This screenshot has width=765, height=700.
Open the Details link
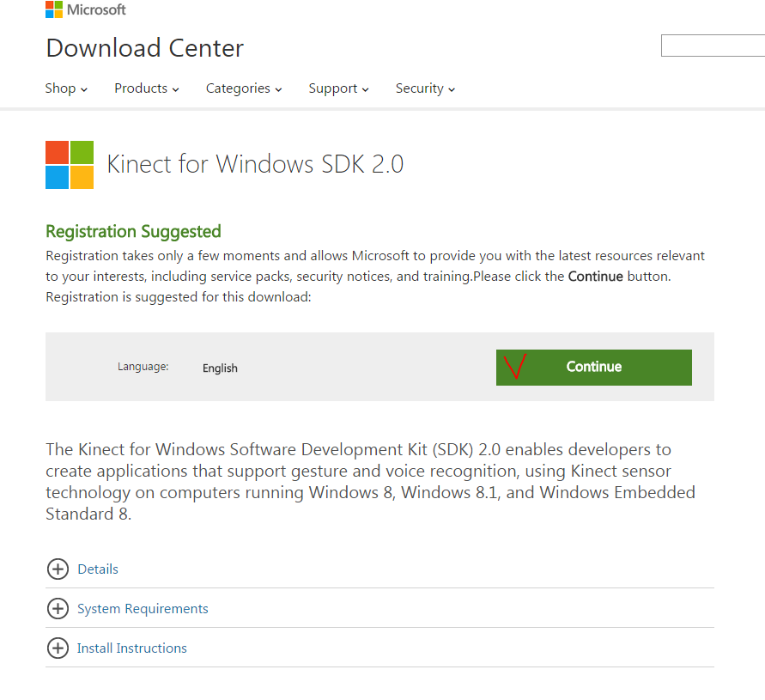click(98, 569)
